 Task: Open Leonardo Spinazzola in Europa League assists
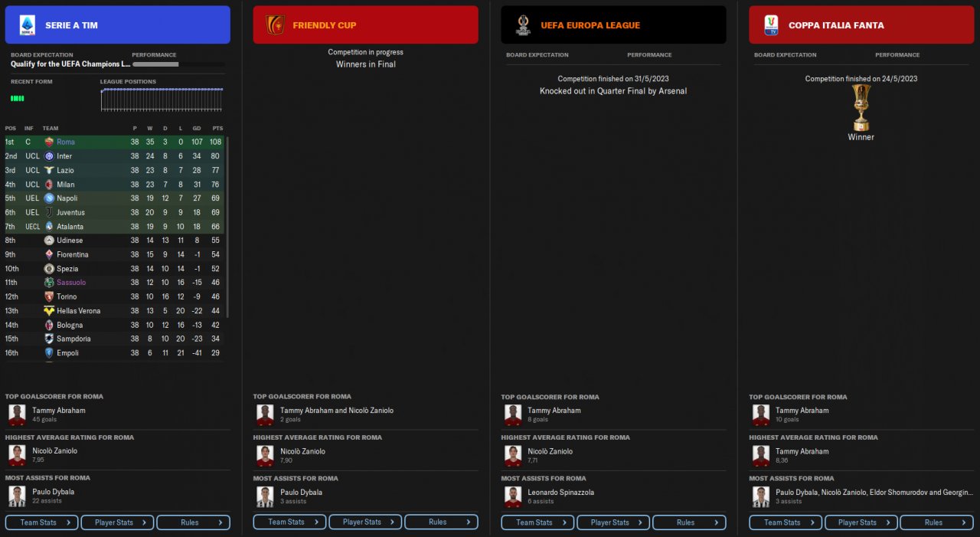click(x=561, y=493)
